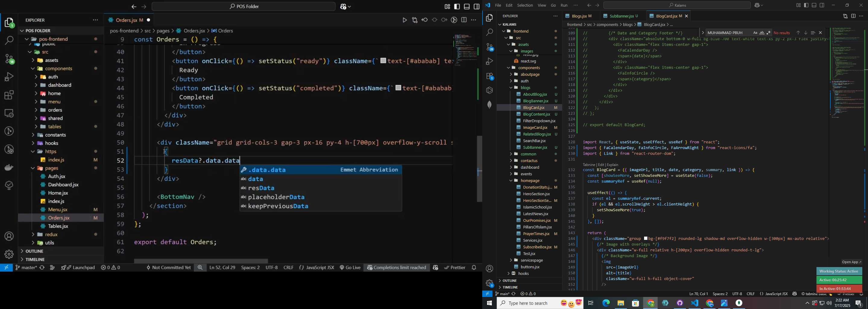Open Run and Debug in POS Folder window
Viewport: 868px width, 309px height.
[9, 77]
